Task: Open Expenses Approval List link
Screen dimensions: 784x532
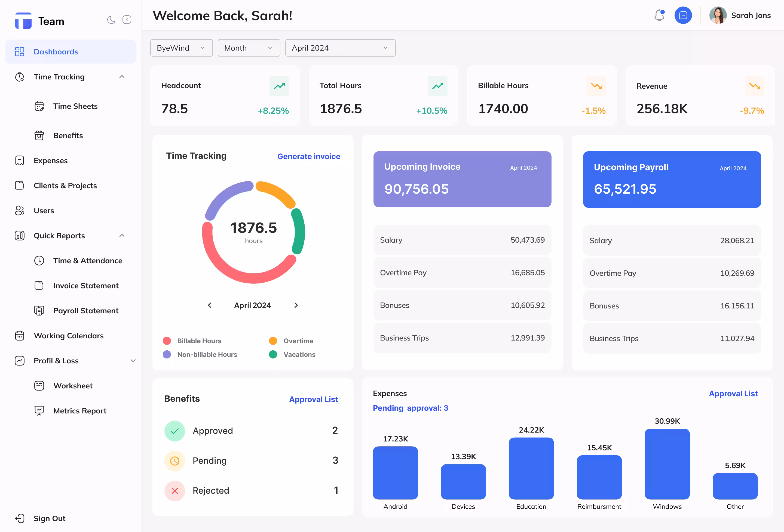Action: (733, 394)
